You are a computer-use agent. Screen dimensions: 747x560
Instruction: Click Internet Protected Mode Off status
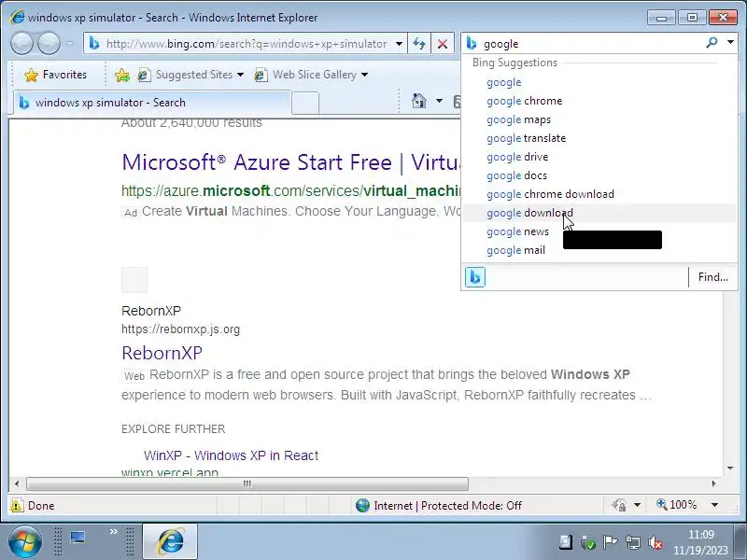tap(439, 505)
